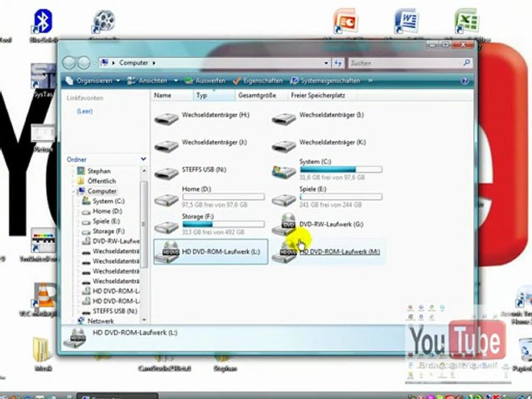Open address bar history dropdown
Image resolution: width=532 pixels, height=399 pixels.
click(326, 63)
